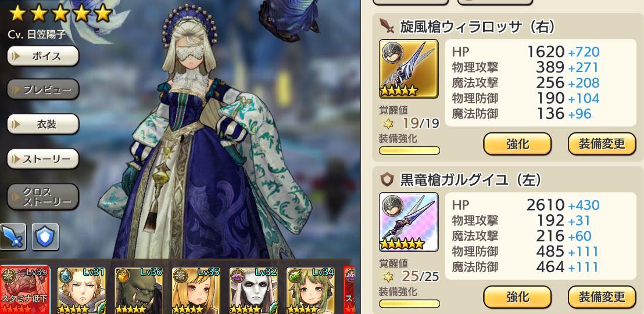Click 強化 for 旋風槍ウィラロッサ
The height and width of the screenshot is (314, 644).
(517, 144)
